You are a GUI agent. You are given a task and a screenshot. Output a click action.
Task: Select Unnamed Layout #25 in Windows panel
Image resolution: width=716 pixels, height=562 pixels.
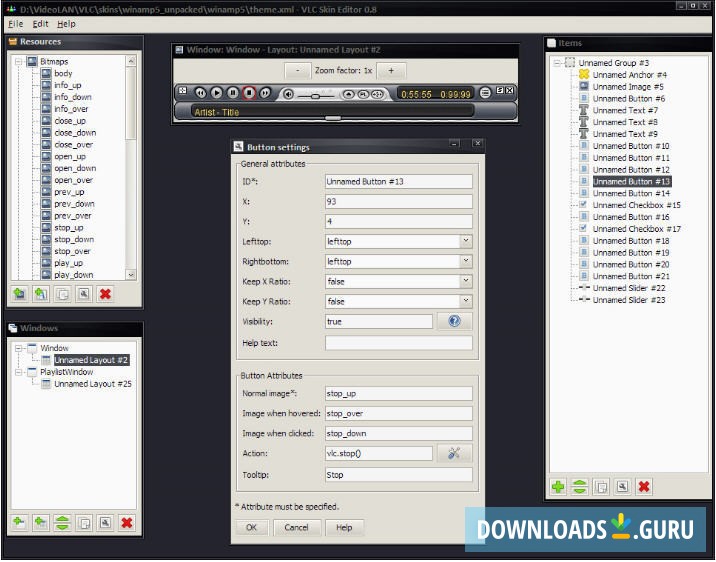click(x=93, y=384)
